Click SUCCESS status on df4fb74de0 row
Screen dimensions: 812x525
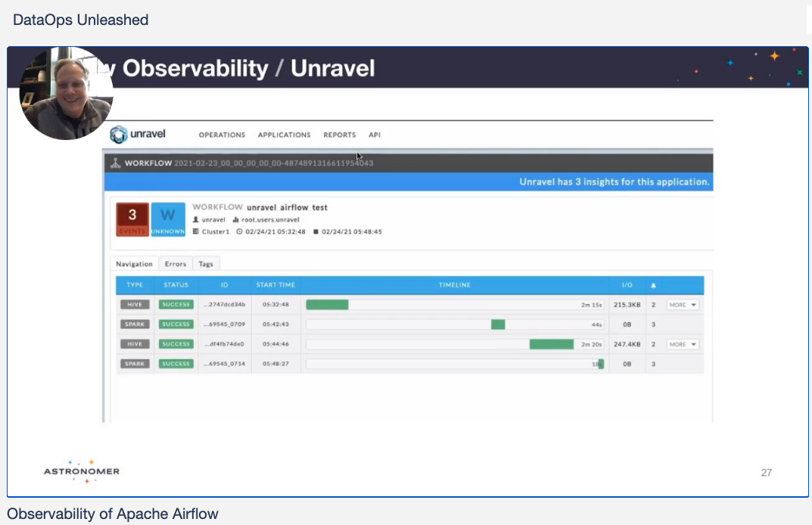coord(176,343)
